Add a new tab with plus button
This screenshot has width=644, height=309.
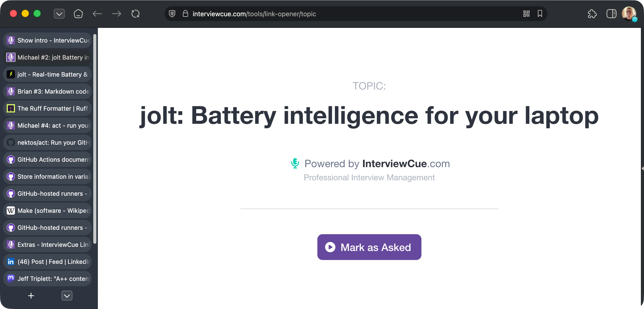click(x=31, y=296)
